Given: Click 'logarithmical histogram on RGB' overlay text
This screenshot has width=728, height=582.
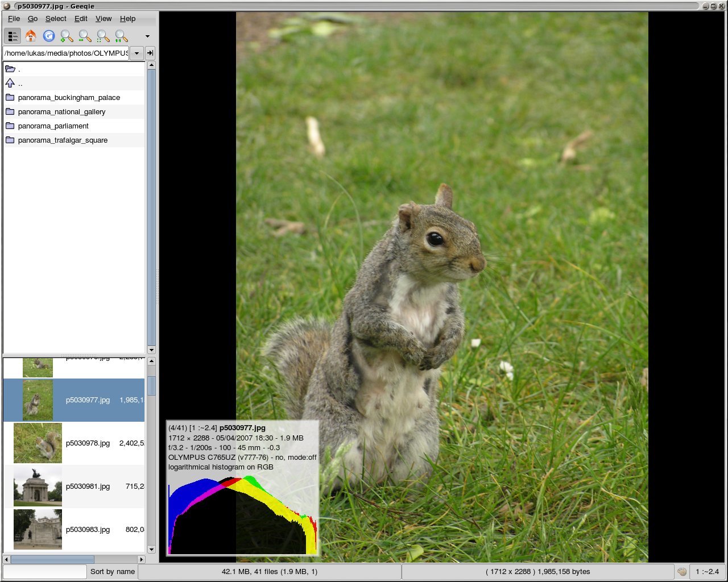Looking at the screenshot, I should click(221, 467).
